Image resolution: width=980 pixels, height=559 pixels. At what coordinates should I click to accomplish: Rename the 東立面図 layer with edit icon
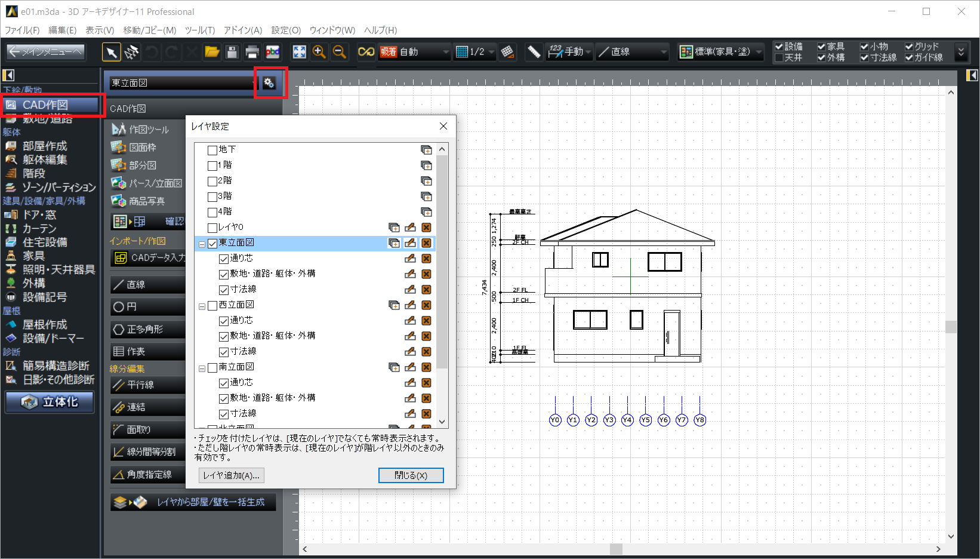[x=410, y=243]
